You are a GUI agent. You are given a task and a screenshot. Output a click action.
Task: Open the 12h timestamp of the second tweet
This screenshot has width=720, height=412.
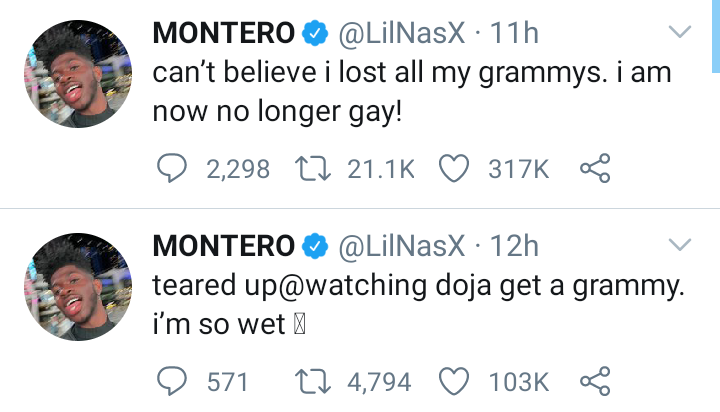click(516, 245)
